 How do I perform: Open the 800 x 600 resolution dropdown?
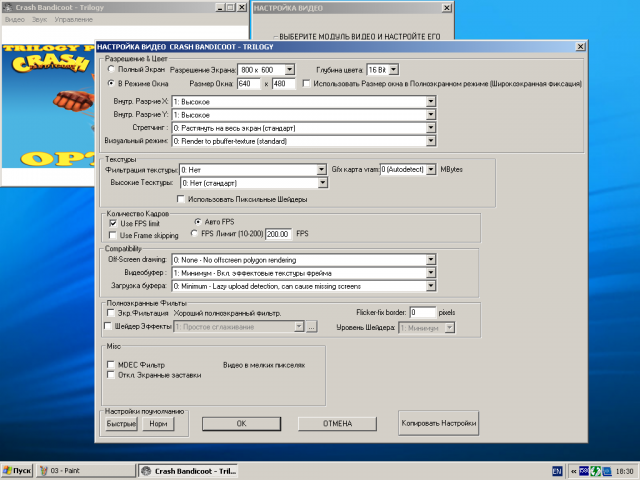289,69
